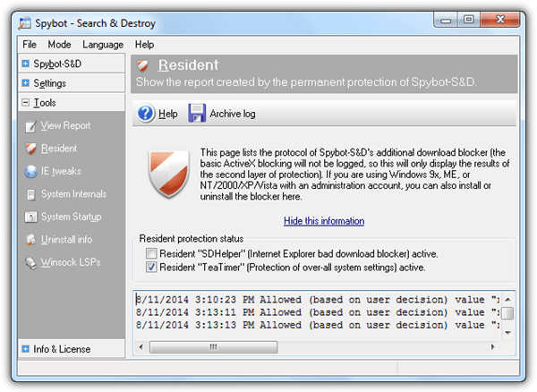Click the Archive log floppy disk icon
537x392 pixels.
(x=197, y=113)
